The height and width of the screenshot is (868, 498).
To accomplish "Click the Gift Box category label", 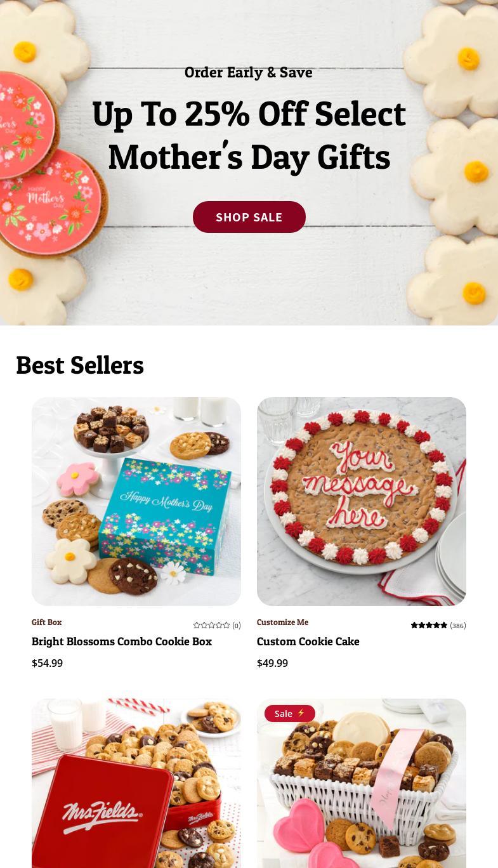I will pos(47,622).
